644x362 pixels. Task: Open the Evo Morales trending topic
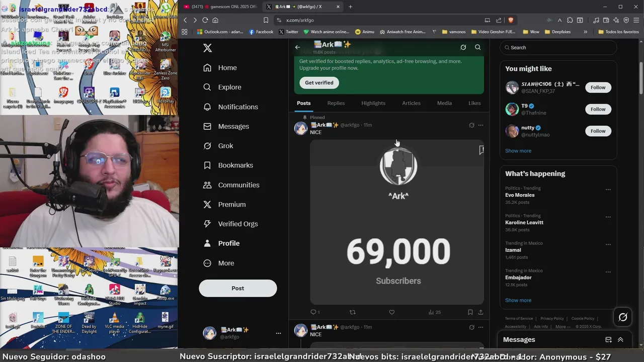520,195
